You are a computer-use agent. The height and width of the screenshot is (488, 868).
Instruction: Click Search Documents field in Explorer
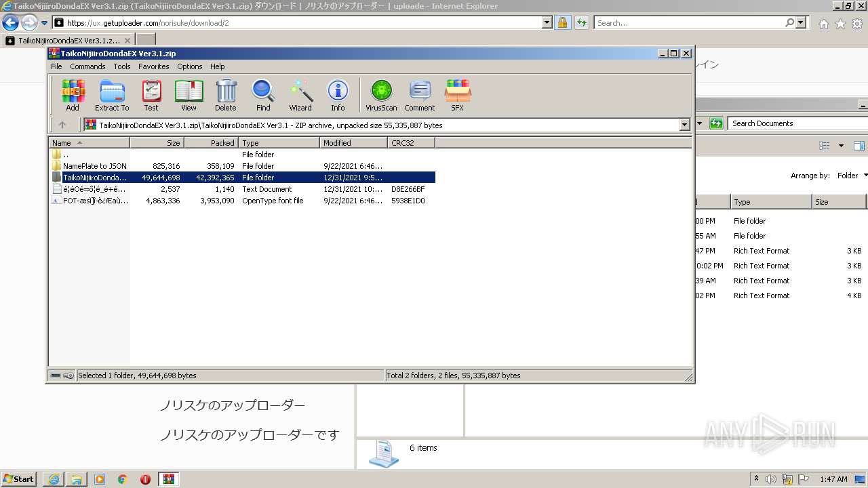click(797, 123)
